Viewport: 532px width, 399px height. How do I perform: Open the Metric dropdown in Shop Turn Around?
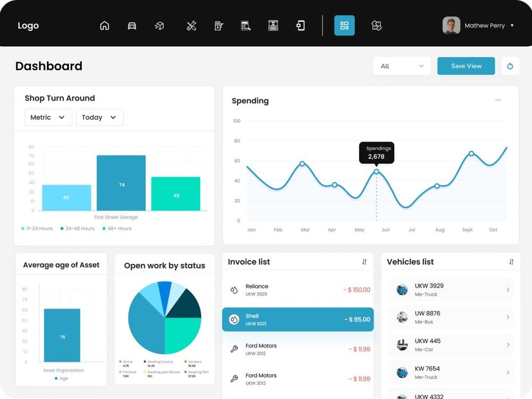click(48, 118)
